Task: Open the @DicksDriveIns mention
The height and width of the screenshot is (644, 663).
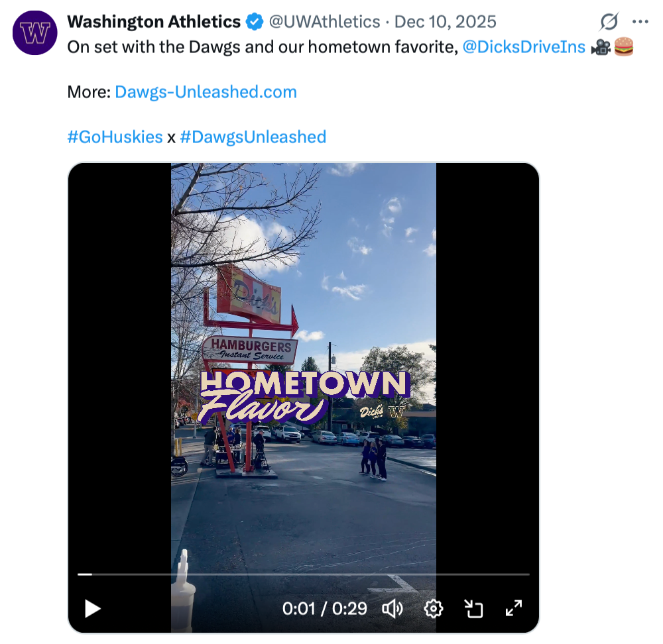Action: click(x=523, y=47)
